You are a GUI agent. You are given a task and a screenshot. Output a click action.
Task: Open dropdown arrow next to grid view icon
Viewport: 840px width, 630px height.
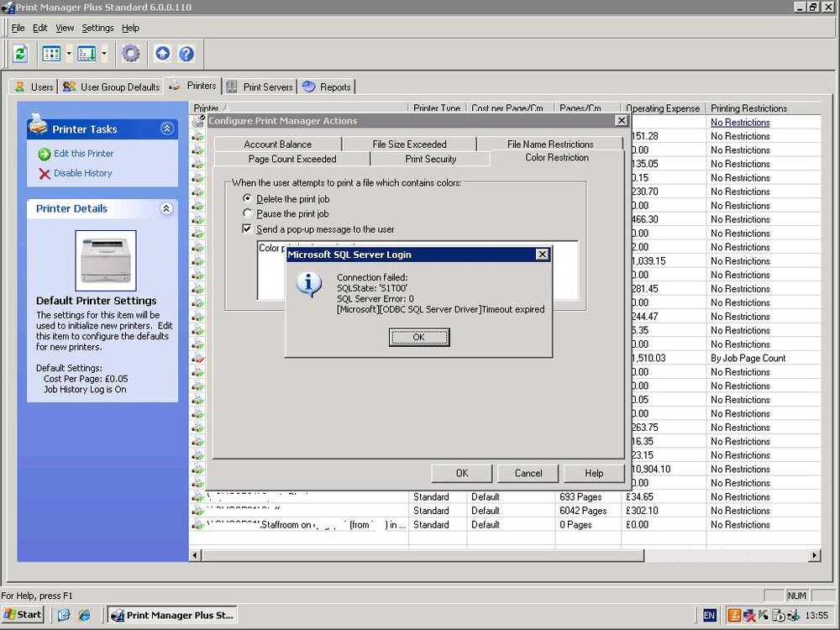tap(69, 54)
